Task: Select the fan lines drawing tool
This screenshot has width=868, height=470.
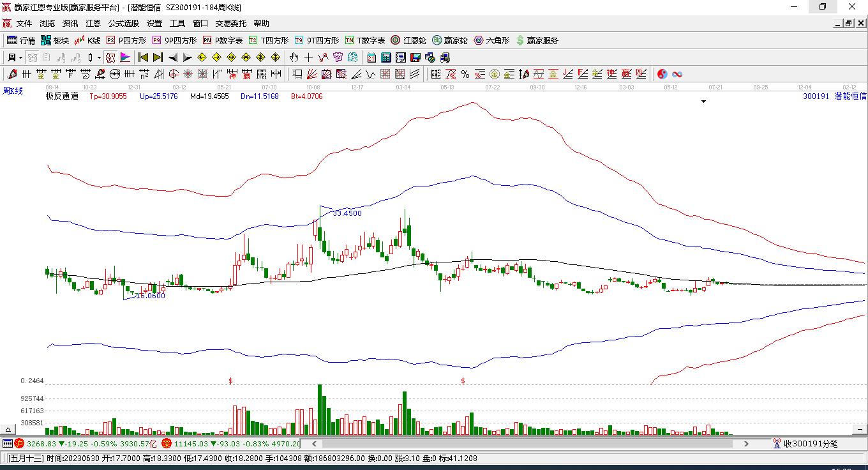Action: pyautogui.click(x=312, y=74)
